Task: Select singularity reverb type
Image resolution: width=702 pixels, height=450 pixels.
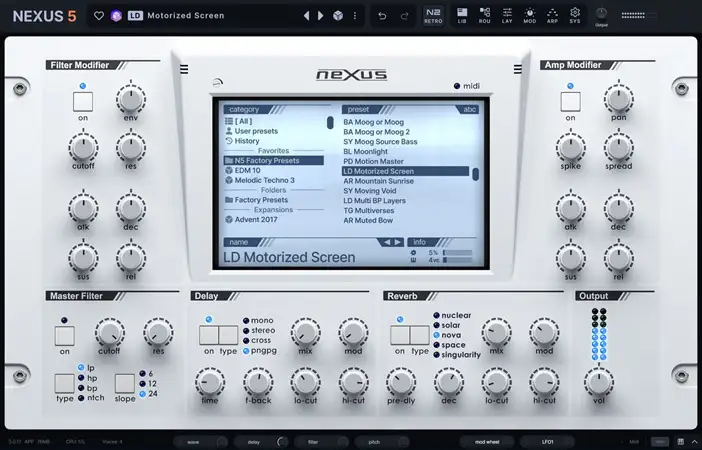Action: click(x=457, y=355)
